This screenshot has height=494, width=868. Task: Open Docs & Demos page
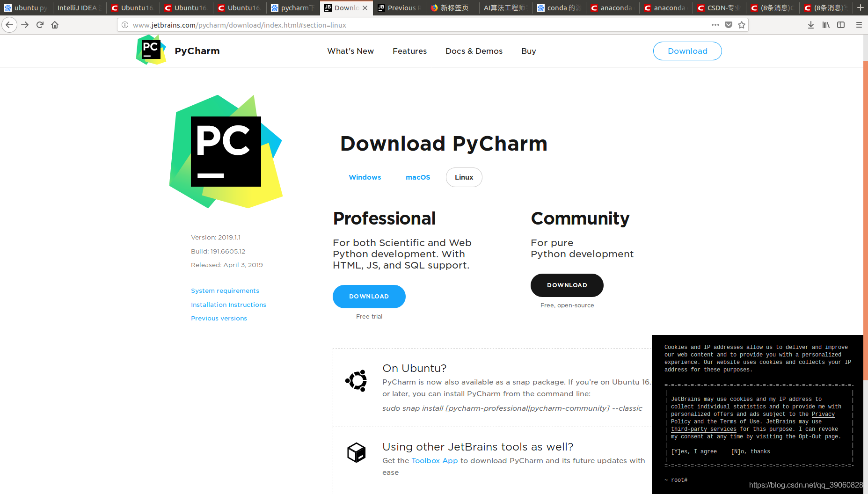click(x=474, y=51)
